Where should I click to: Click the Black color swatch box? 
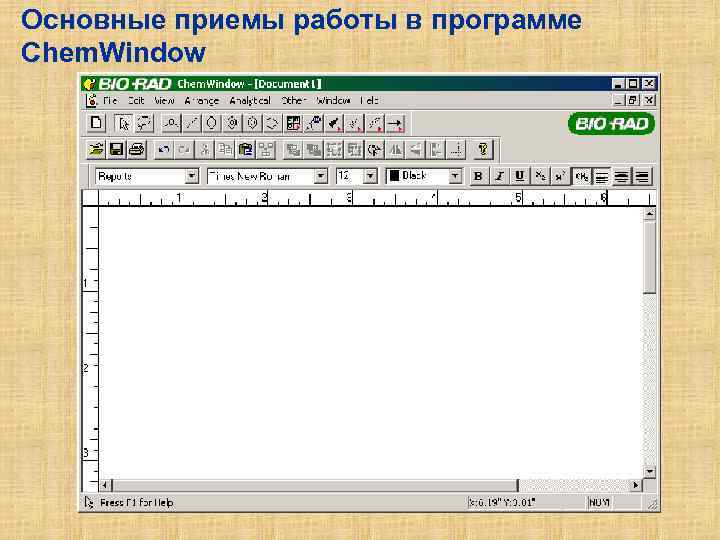394,175
